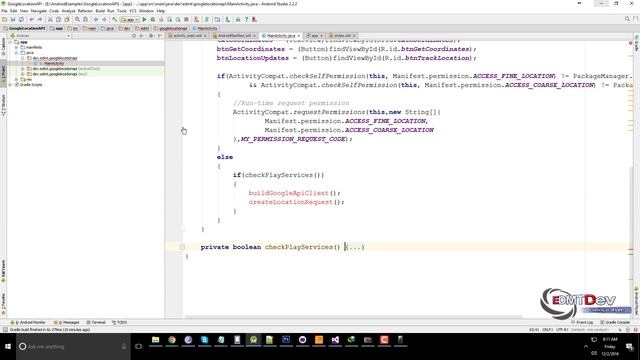Viewport: 640px width, 360px height.
Task: Open the Build menu
Action: [x=100, y=11]
